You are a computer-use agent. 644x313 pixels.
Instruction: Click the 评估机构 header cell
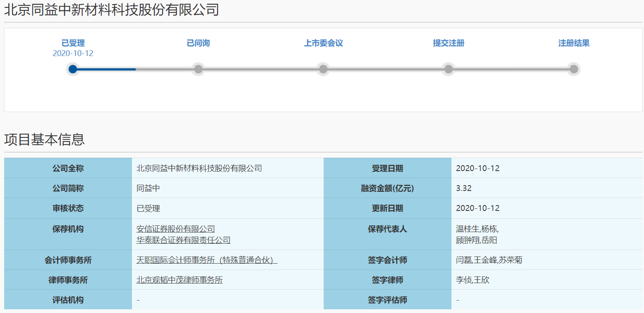tap(68, 300)
